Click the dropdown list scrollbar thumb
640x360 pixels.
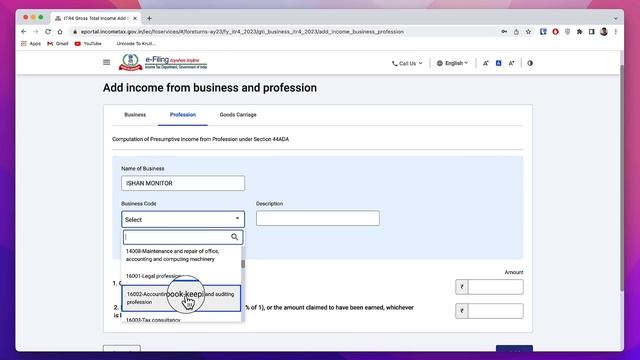point(243,264)
